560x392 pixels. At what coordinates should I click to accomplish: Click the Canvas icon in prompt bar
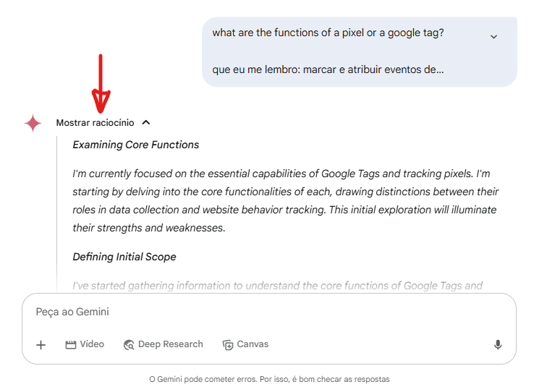pos(228,345)
